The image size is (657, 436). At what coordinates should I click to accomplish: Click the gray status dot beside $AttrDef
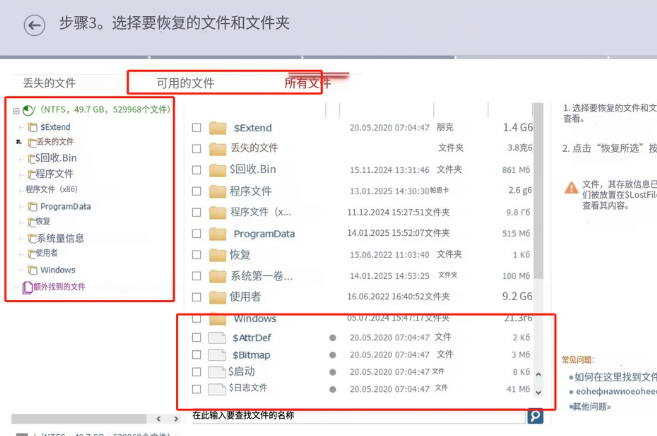[333, 338]
